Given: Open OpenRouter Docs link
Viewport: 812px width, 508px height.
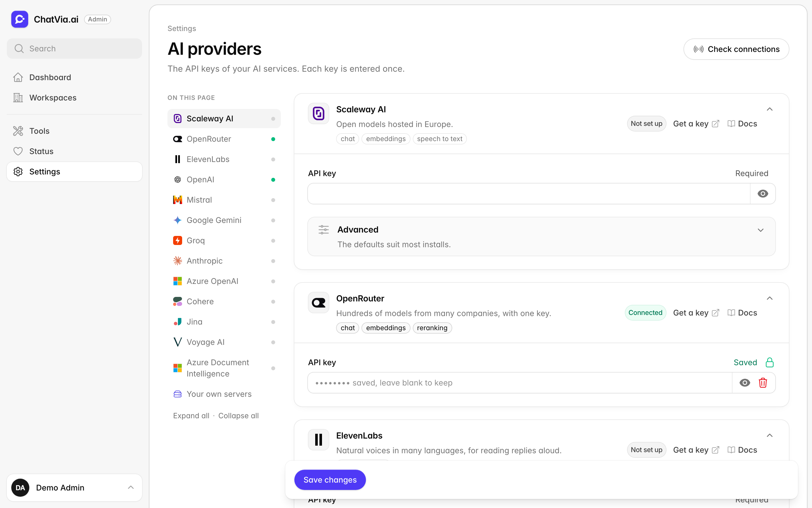Looking at the screenshot, I should click(x=742, y=313).
